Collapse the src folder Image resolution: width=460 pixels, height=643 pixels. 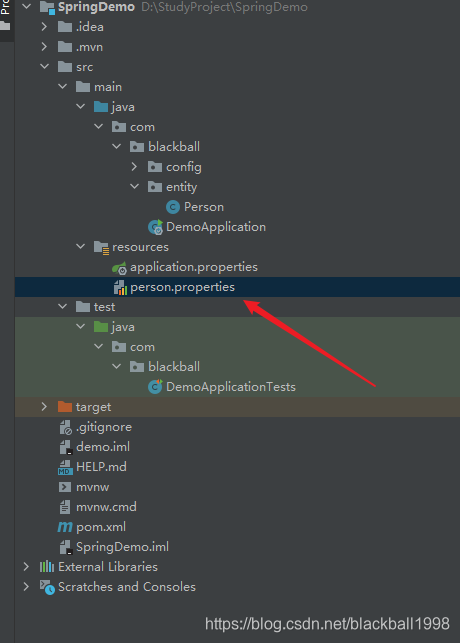[44, 66]
